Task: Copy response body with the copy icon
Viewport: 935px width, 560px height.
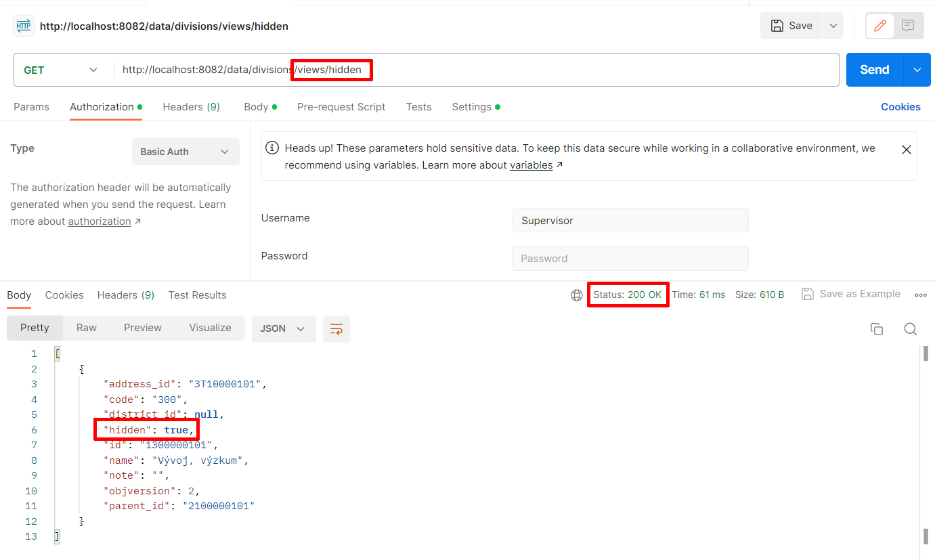Action: (877, 329)
